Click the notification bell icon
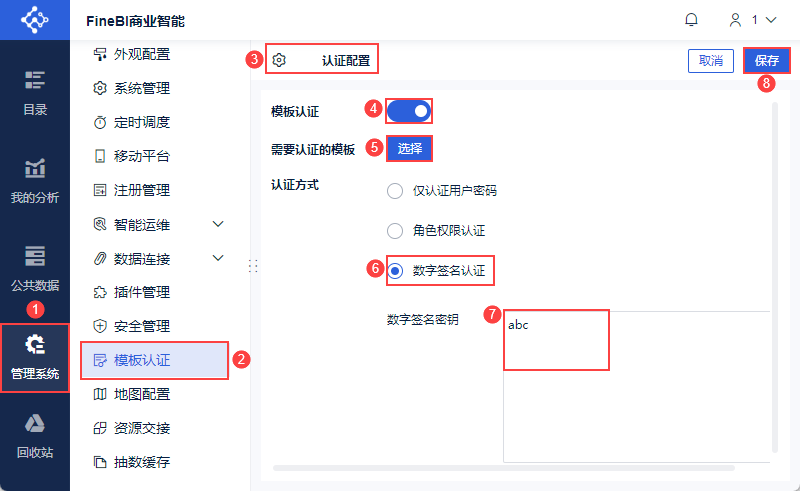Image resolution: width=800 pixels, height=491 pixels. 691,20
